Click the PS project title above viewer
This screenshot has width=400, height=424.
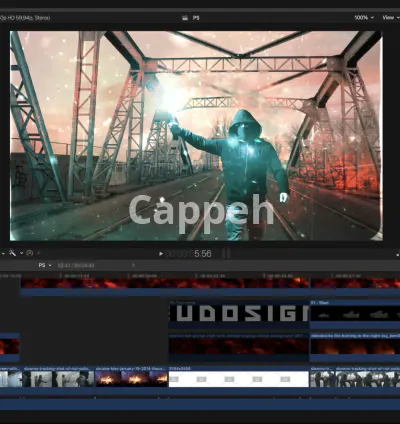(196, 18)
